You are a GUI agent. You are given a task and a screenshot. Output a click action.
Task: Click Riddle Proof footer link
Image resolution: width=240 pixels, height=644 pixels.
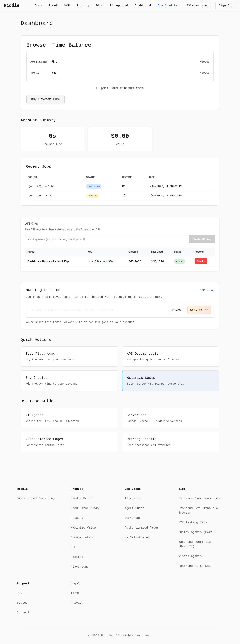click(x=81, y=498)
